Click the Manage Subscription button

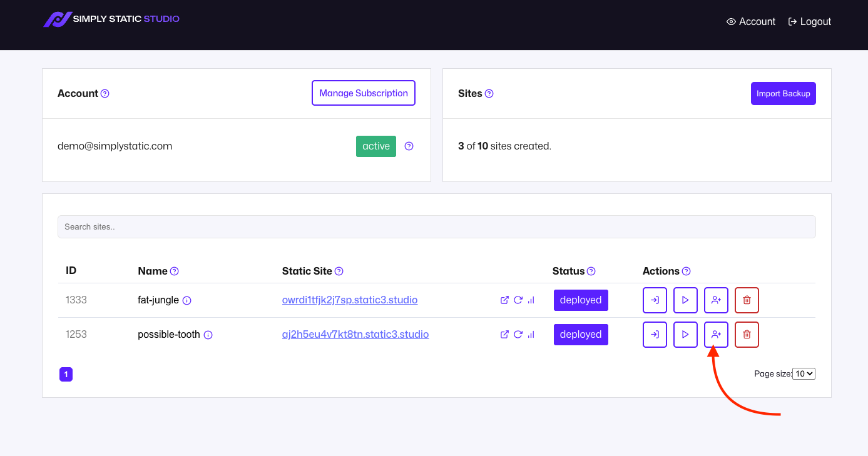[364, 93]
